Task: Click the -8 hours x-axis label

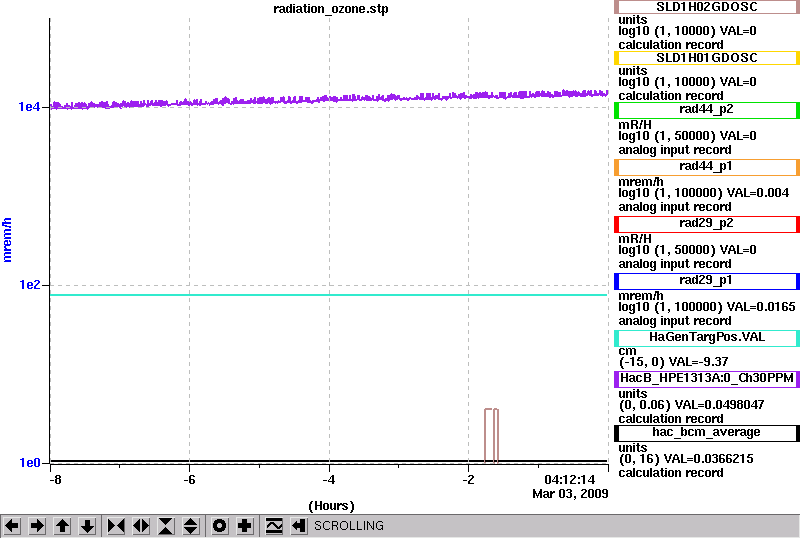Action: (x=55, y=480)
